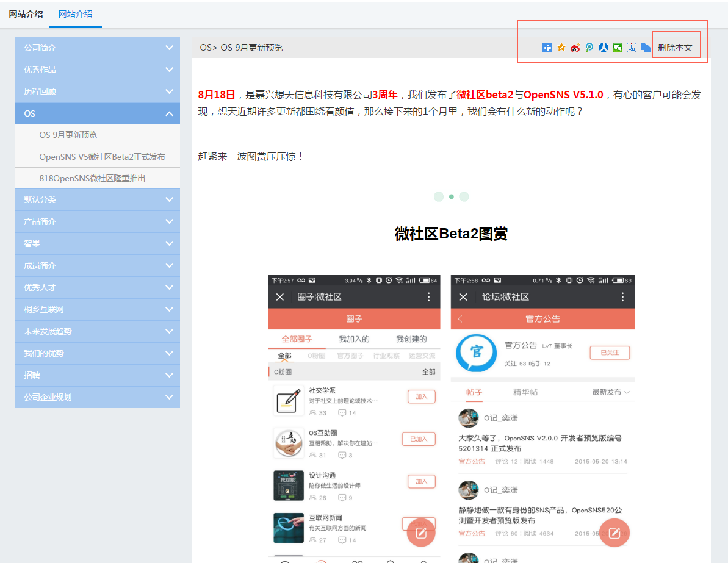
Task: Open sidebar article OS 9月更新预览
Action: 68,135
